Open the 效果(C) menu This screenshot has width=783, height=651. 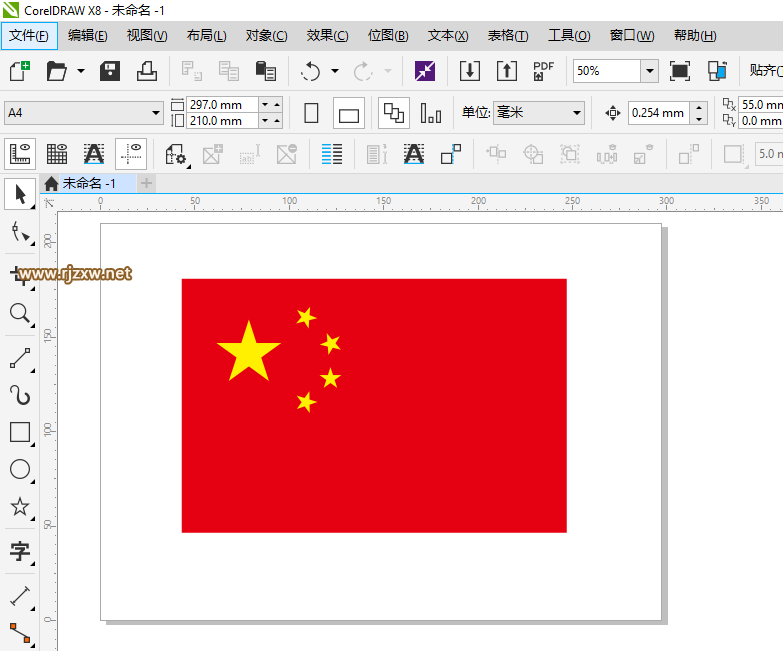(x=327, y=35)
